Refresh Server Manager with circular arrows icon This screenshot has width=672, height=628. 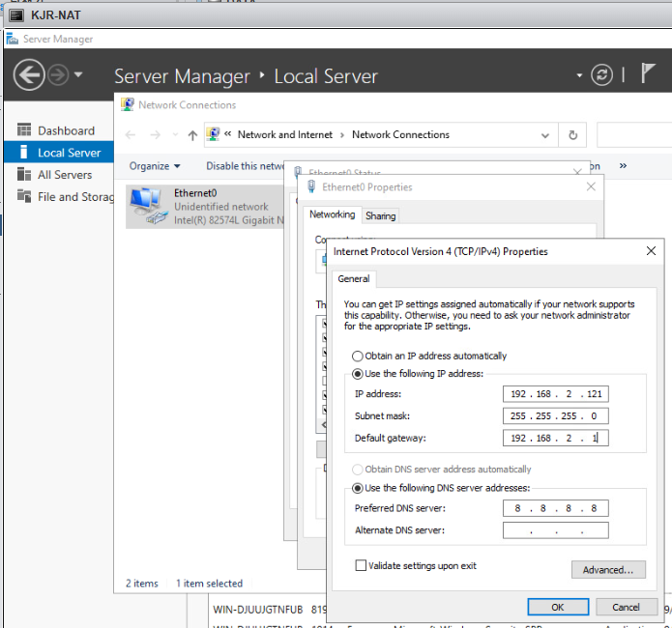point(601,75)
